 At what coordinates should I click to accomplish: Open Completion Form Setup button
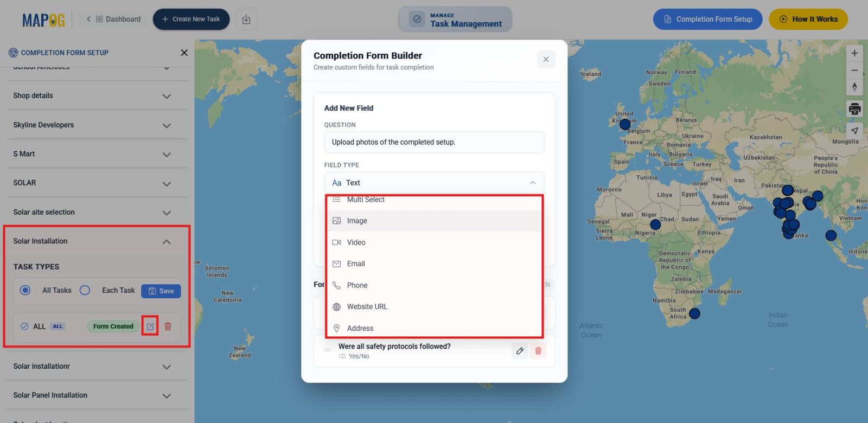[x=708, y=19]
